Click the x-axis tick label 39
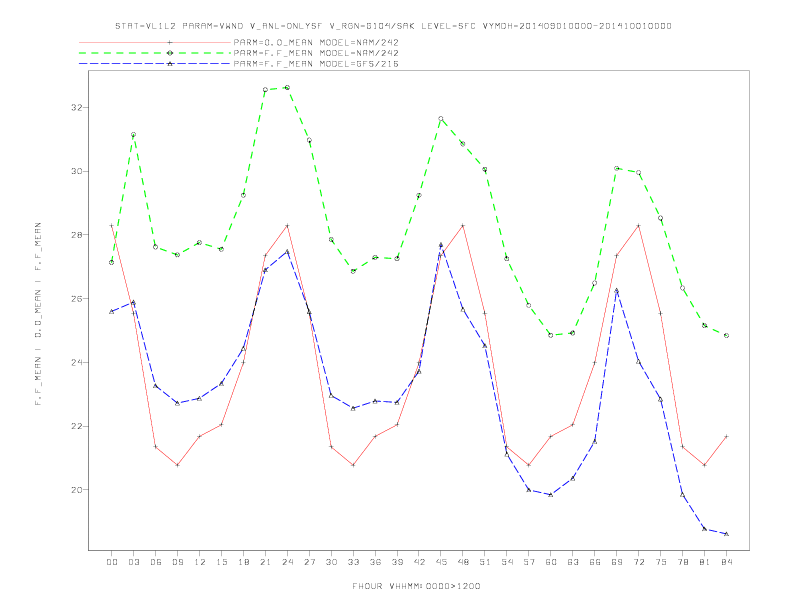Image resolution: width=792 pixels, height=612 pixels. [x=397, y=562]
